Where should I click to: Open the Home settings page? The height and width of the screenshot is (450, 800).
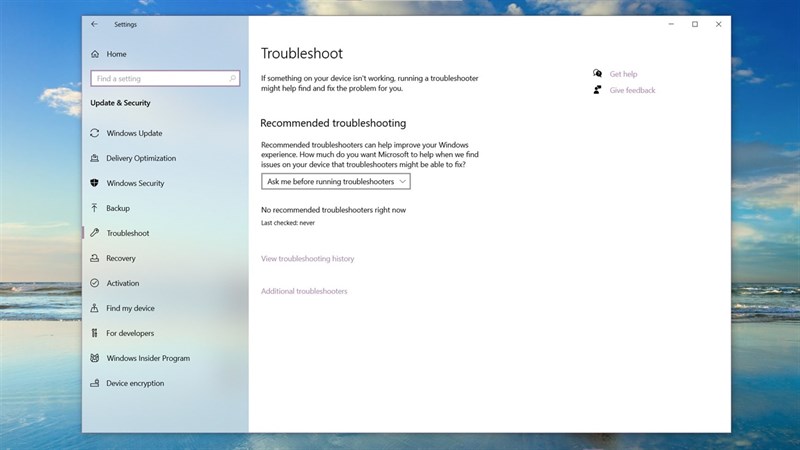point(116,54)
